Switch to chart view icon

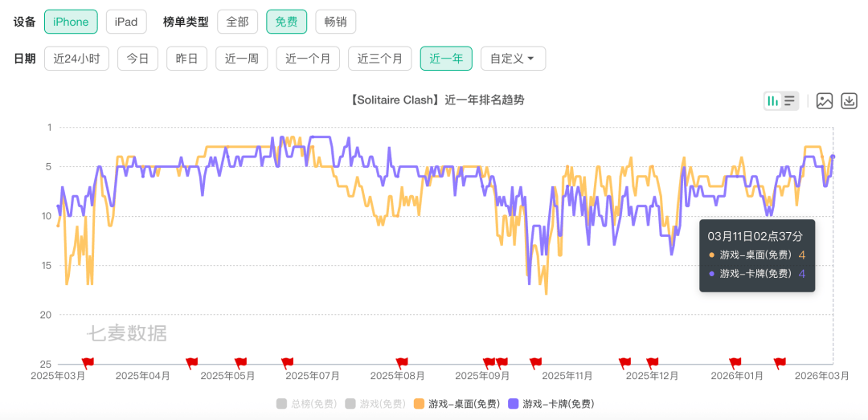772,101
